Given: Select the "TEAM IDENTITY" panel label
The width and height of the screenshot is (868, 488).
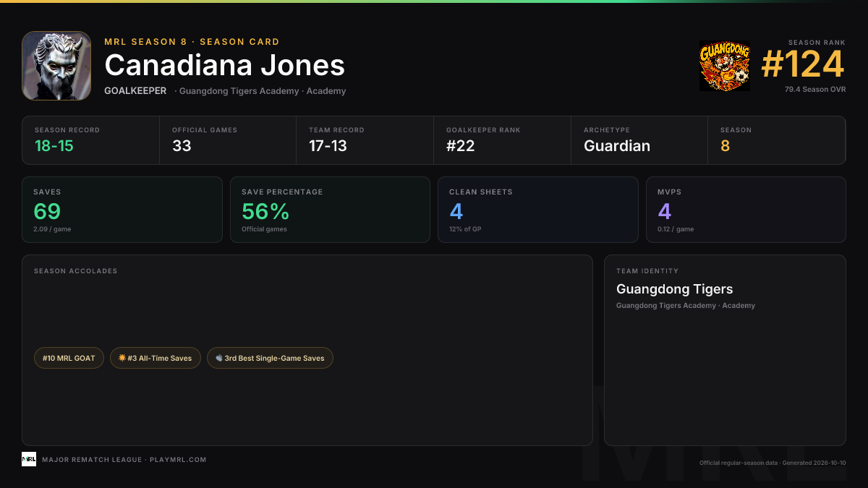Looking at the screenshot, I should coord(647,271).
